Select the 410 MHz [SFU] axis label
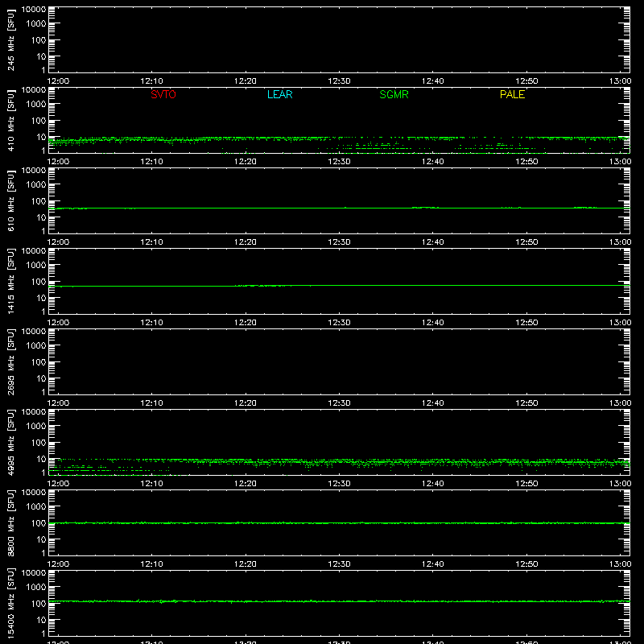644x644 pixels. coord(10,120)
